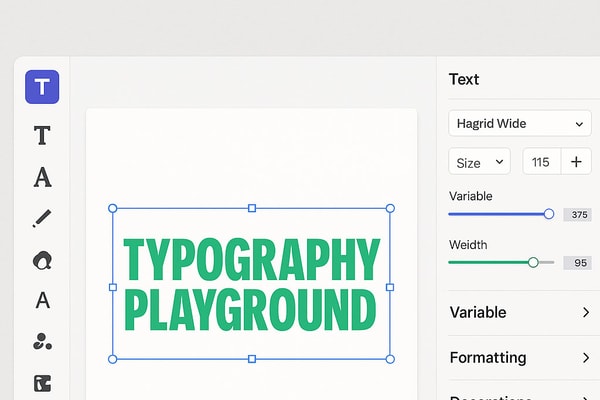600x400 pixels.
Task: Increase font size with plus button
Action: pyautogui.click(x=576, y=162)
